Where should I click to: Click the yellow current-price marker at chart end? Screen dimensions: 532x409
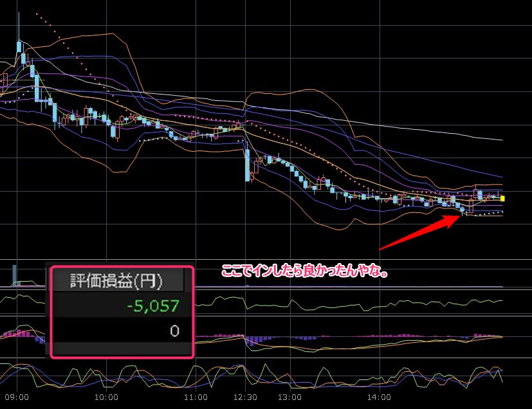(x=502, y=199)
